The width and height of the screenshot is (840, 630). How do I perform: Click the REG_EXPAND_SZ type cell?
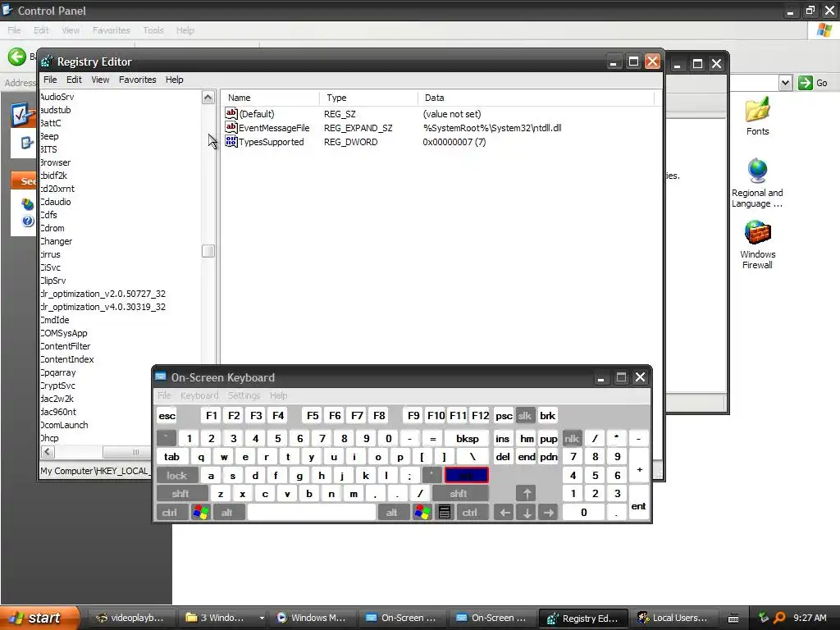pyautogui.click(x=358, y=128)
